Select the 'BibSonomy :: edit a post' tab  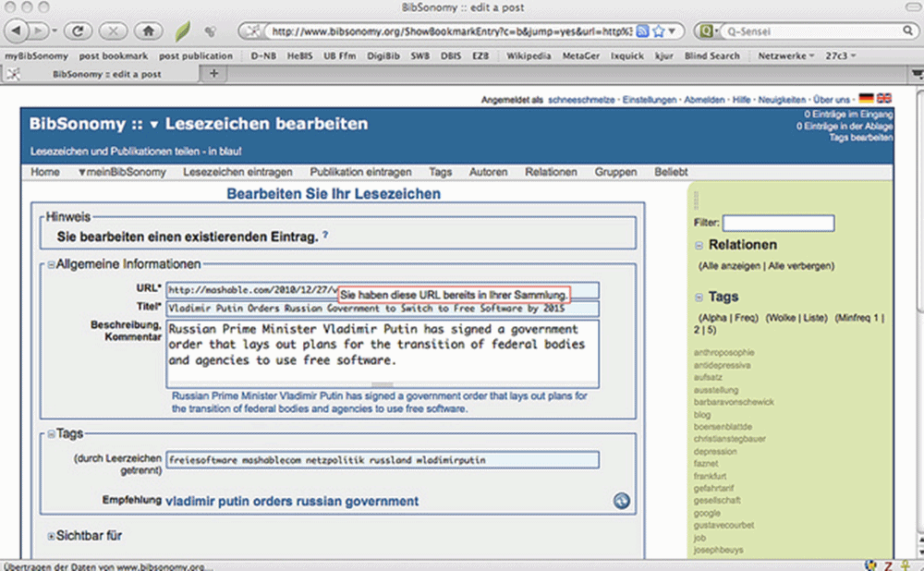click(x=101, y=74)
